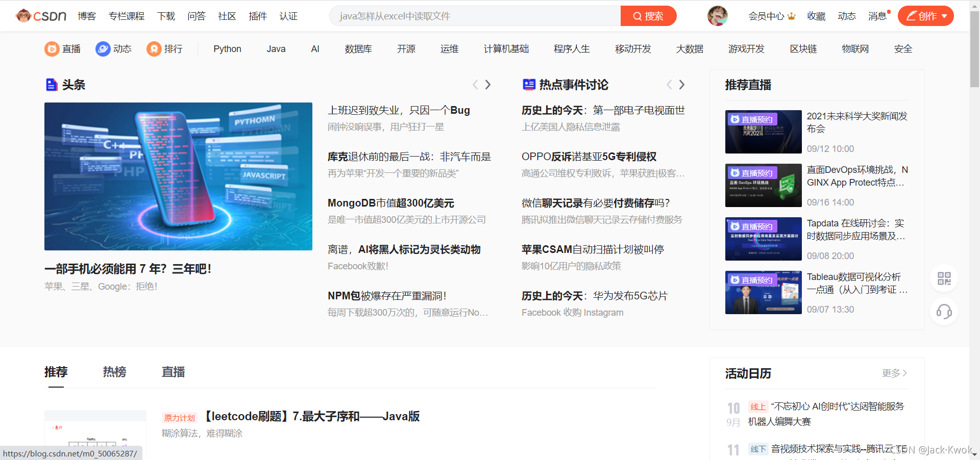
Task: Click the search input field
Action: pyautogui.click(x=475, y=16)
